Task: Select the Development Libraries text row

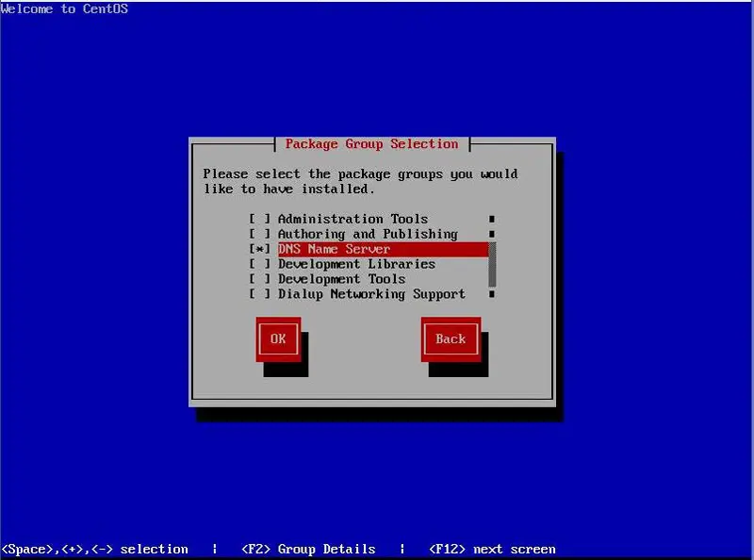Action: pos(356,264)
